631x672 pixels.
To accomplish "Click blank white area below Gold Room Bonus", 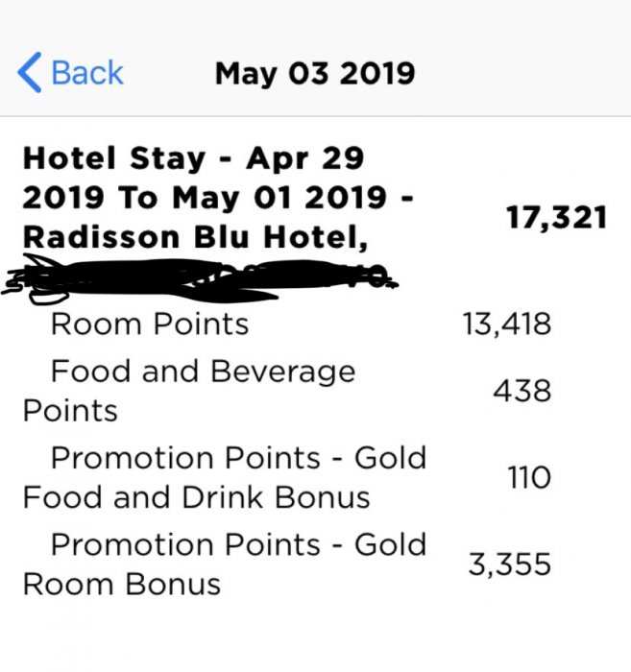I will tap(315, 638).
